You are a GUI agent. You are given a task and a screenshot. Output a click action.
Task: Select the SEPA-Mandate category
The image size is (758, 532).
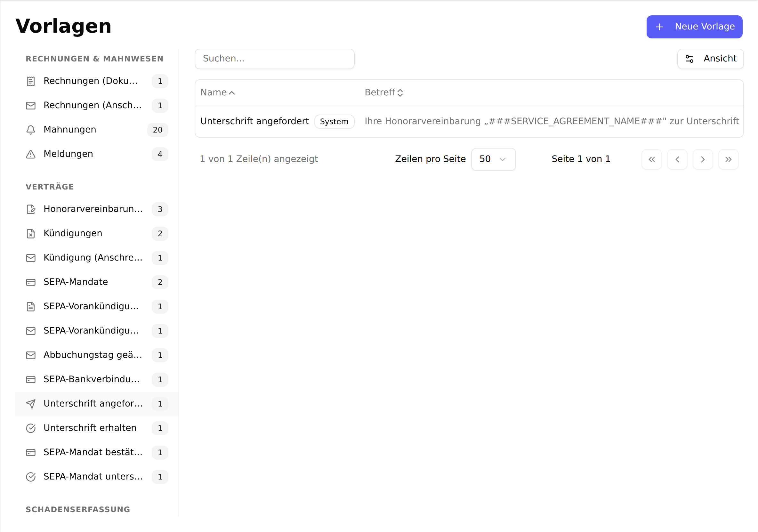[97, 282]
